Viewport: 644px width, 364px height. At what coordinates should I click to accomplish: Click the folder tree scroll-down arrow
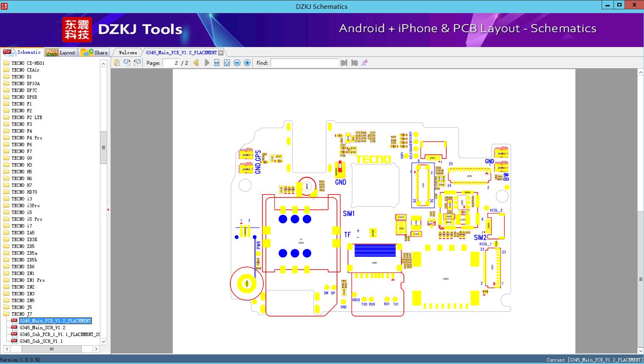103,341
